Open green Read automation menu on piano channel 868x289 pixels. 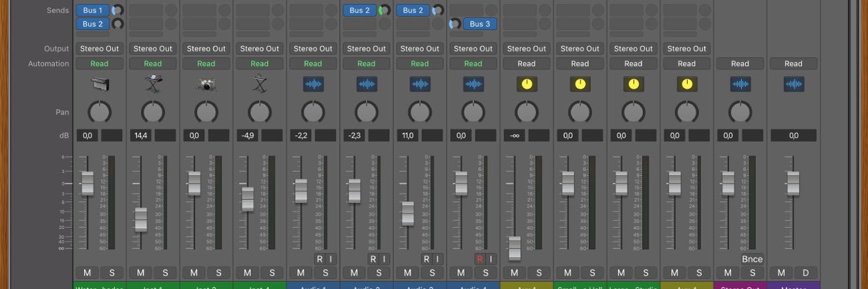pos(99,63)
